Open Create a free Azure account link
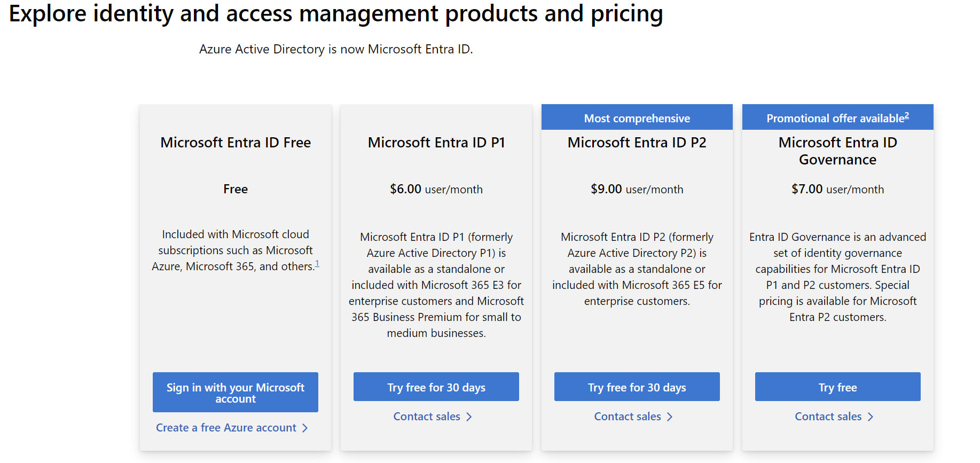This screenshot has height=463, width=980. tap(226, 428)
